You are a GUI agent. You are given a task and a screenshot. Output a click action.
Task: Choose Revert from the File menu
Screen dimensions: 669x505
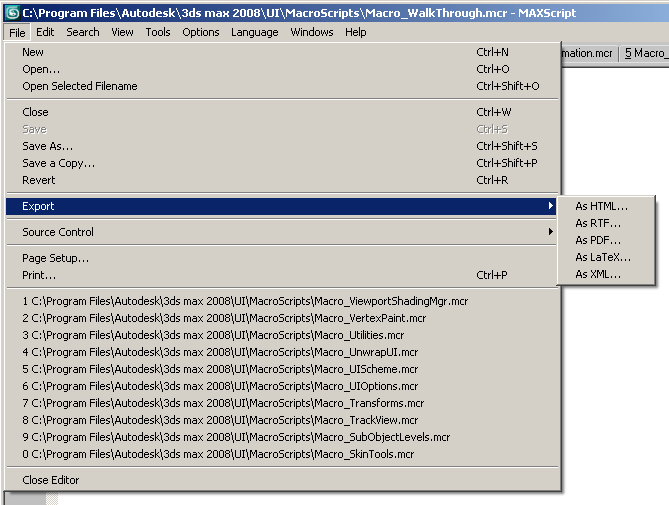click(x=282, y=180)
